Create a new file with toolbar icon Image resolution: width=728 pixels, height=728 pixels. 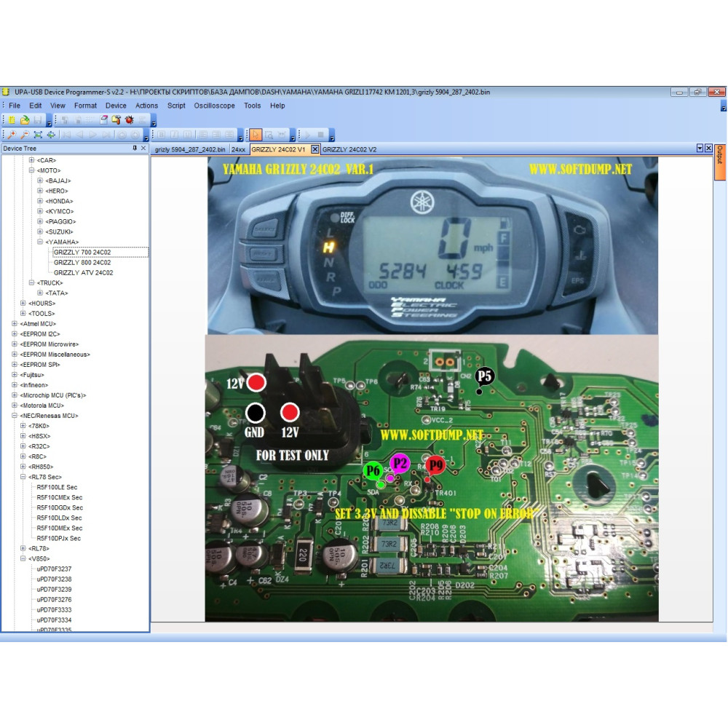(x=12, y=120)
